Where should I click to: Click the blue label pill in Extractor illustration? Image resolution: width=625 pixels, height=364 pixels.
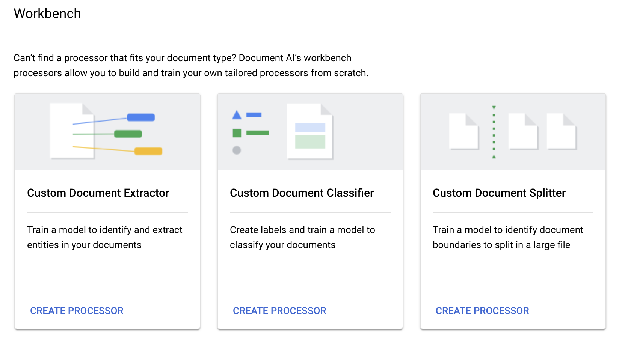[141, 117]
